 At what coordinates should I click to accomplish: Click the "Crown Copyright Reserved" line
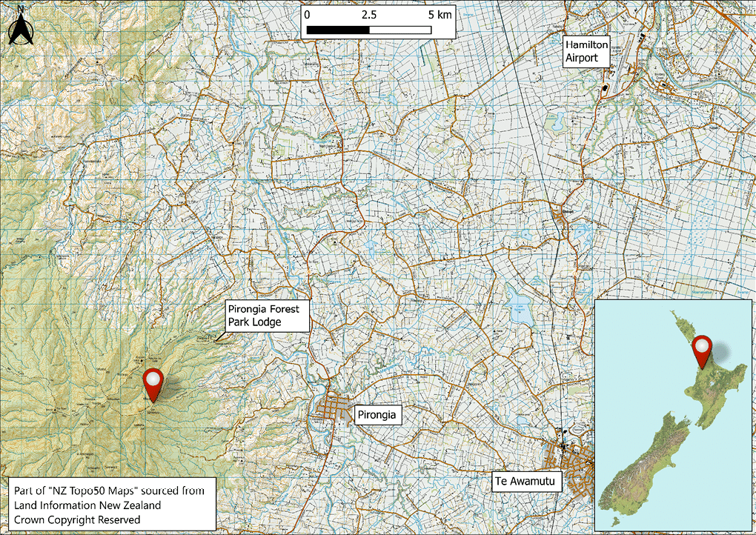point(77,519)
